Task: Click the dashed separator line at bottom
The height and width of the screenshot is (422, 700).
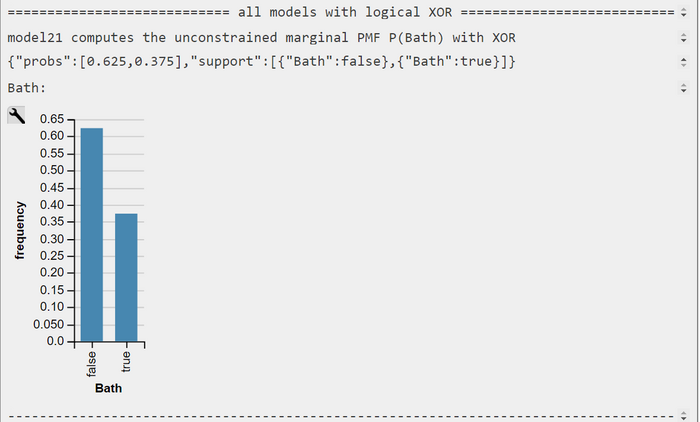Action: click(x=341, y=416)
